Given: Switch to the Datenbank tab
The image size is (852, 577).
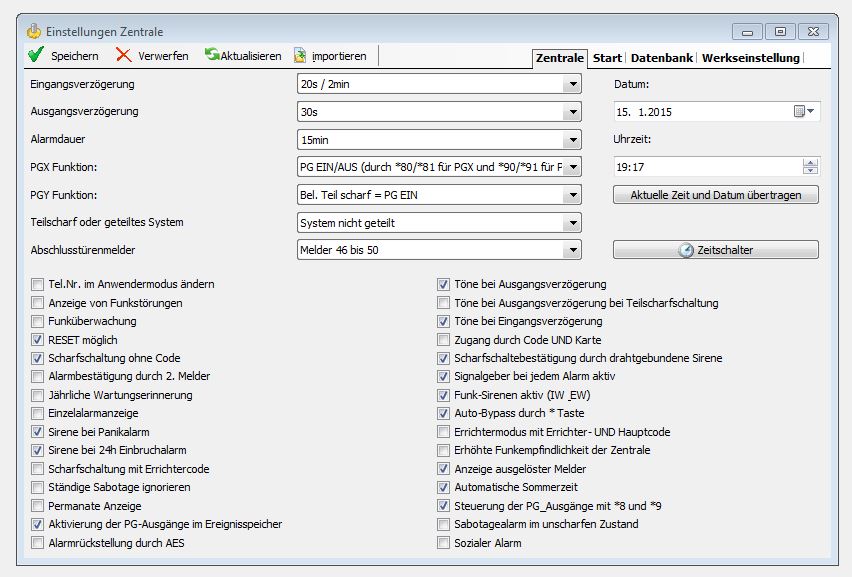Looking at the screenshot, I should tap(663, 58).
